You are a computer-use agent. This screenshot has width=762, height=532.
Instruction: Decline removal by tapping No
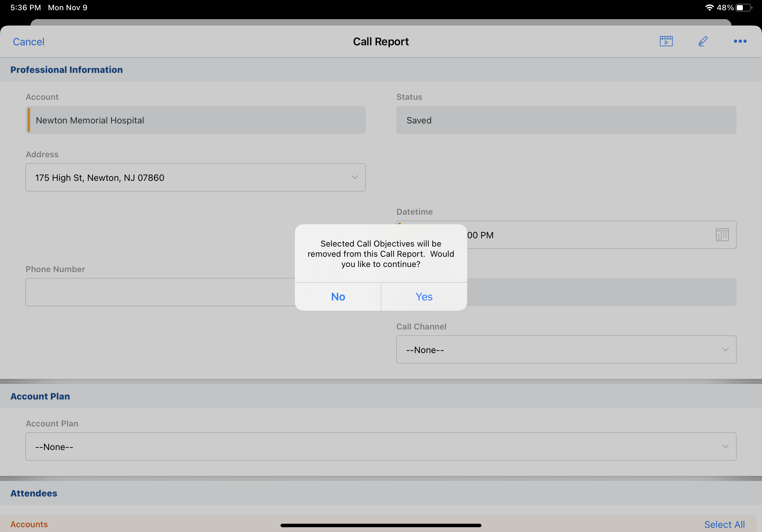pyautogui.click(x=338, y=297)
